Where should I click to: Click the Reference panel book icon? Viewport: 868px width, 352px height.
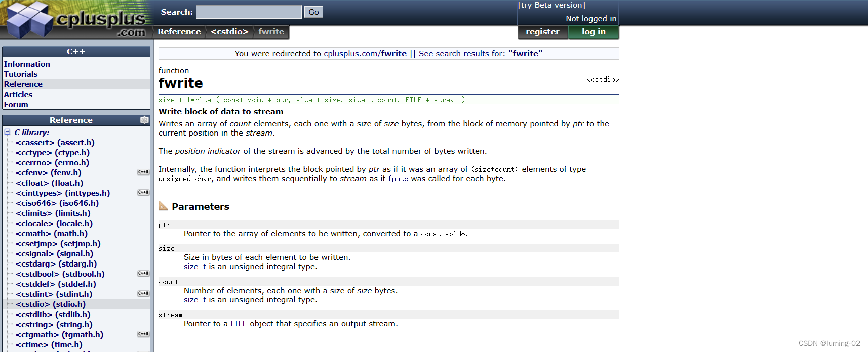coord(144,120)
